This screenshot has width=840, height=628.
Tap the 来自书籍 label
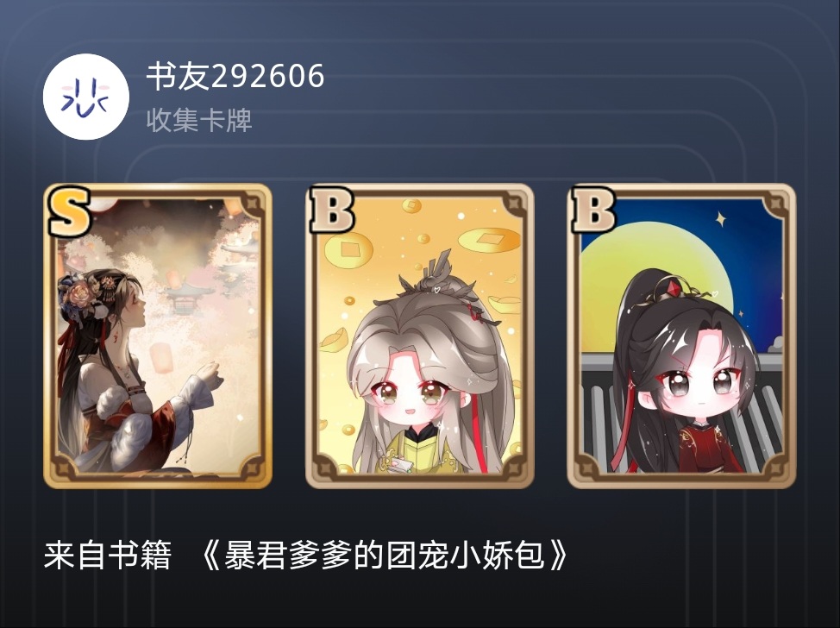[x=108, y=556]
